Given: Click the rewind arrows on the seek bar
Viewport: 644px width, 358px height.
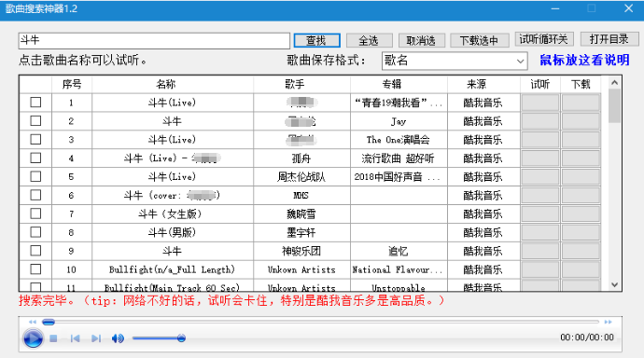Looking at the screenshot, I should [x=33, y=322].
